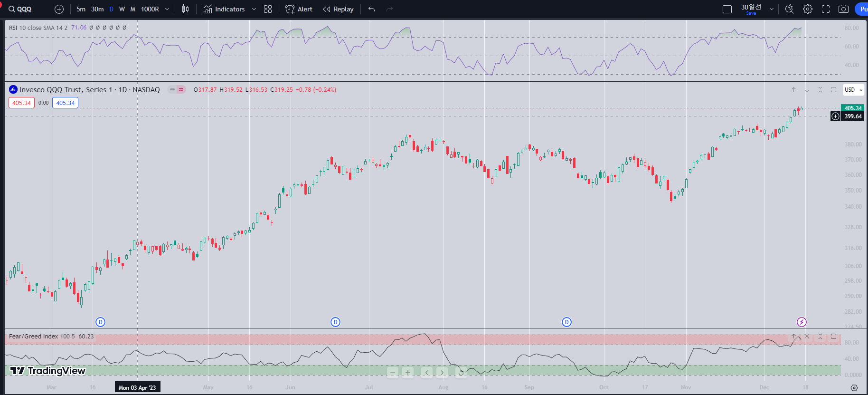
Task: Select the W weekly timeframe
Action: tap(122, 9)
